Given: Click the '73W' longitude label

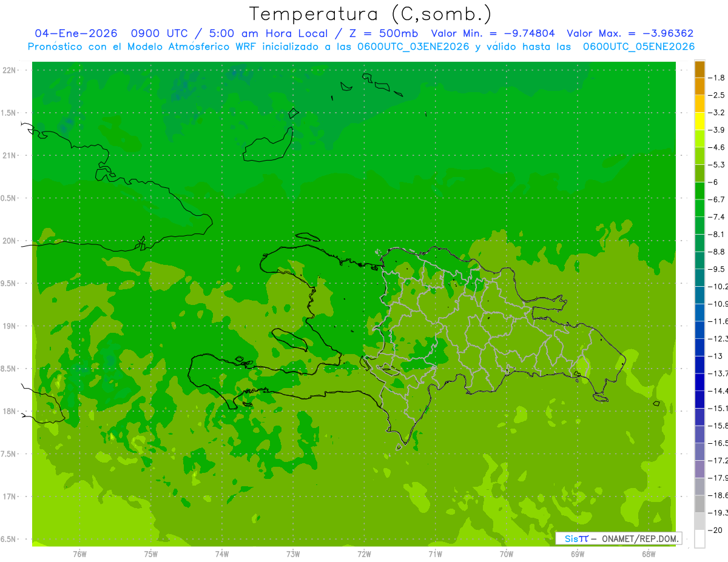Looking at the screenshot, I should tap(293, 554).
